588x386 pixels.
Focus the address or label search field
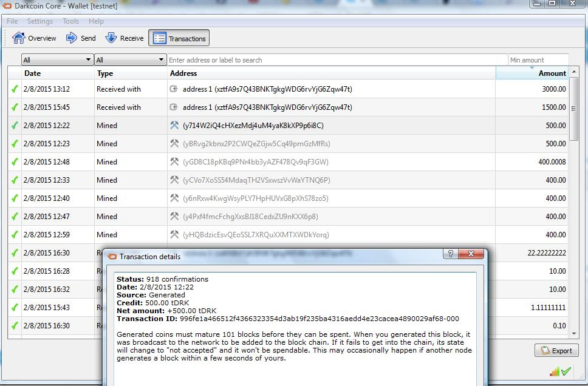(337, 60)
